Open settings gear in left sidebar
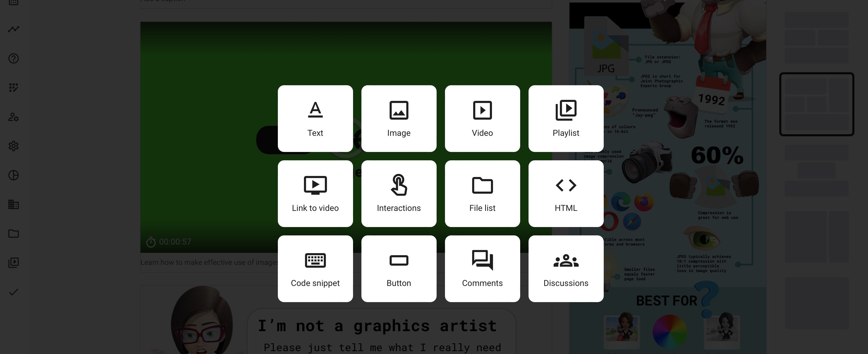Image resolution: width=868 pixels, height=354 pixels. (x=14, y=146)
